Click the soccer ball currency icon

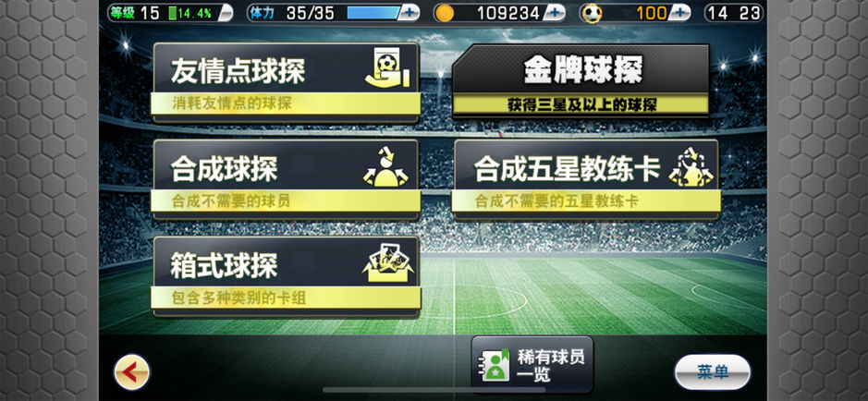pos(592,13)
